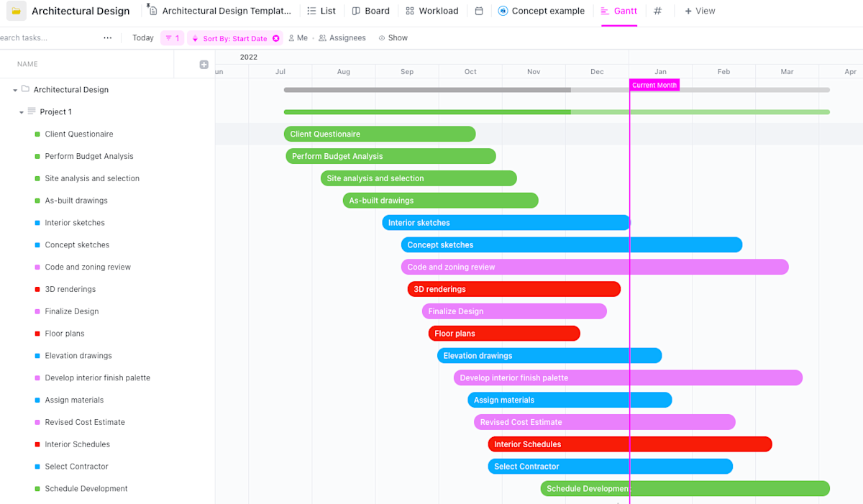
Task: Open the Show options dropdown
Action: [x=393, y=37]
